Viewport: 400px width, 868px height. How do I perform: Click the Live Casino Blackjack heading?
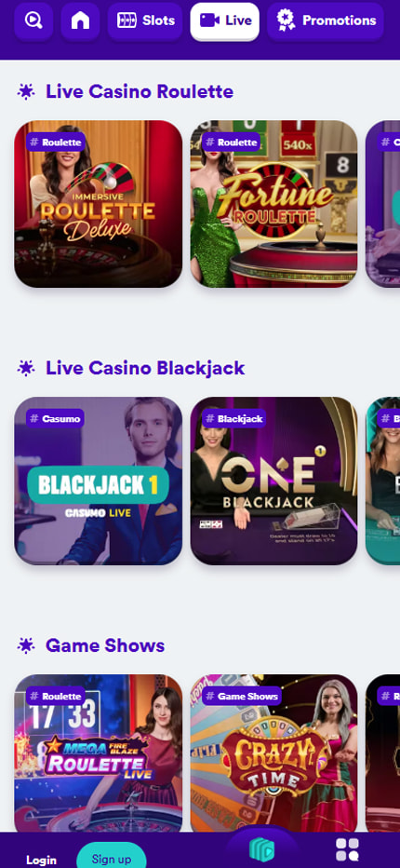(x=145, y=368)
